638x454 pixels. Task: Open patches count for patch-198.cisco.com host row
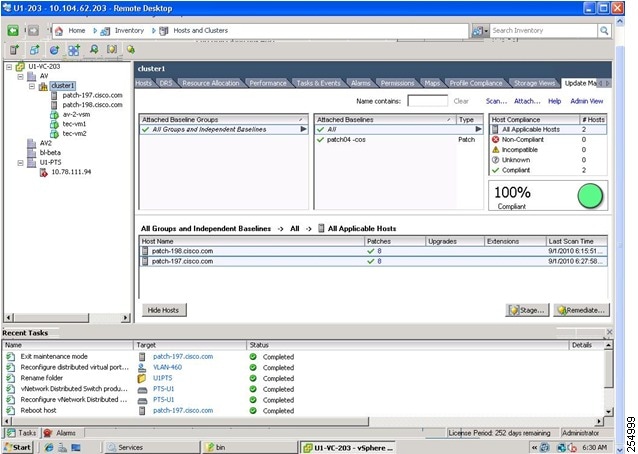(379, 251)
